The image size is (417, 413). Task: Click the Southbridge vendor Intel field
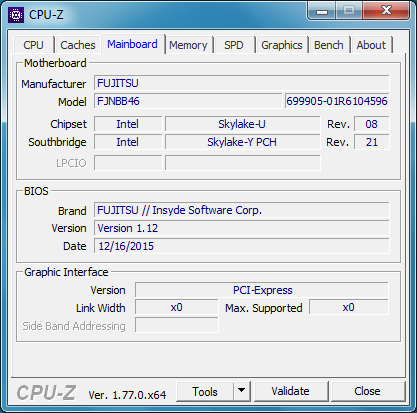pyautogui.click(x=128, y=142)
